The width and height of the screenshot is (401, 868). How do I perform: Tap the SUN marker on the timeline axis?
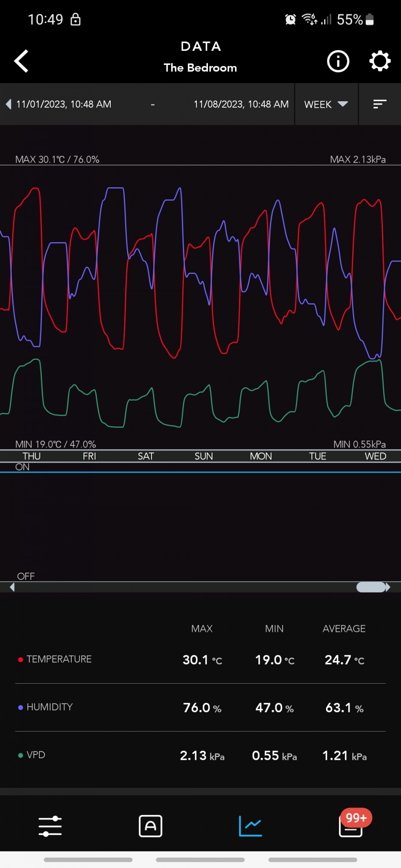pyautogui.click(x=204, y=456)
